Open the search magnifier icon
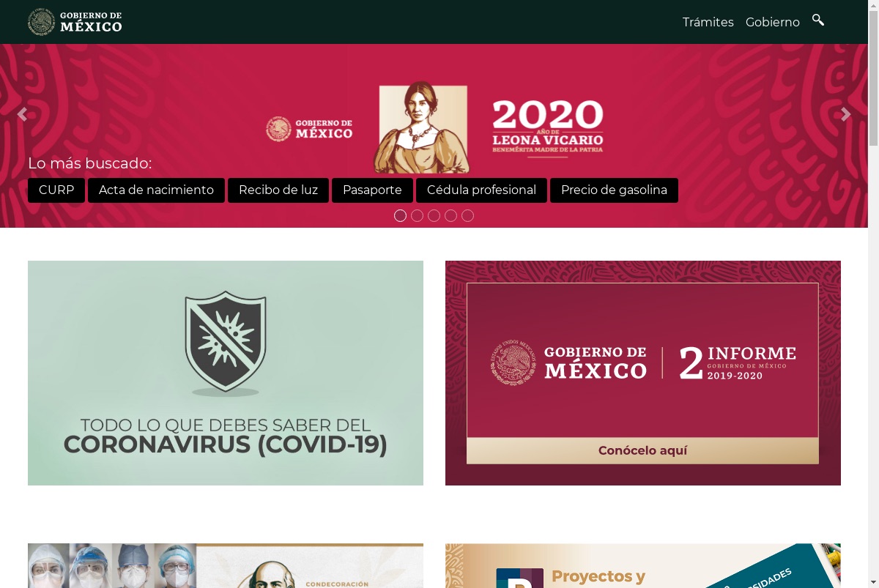The image size is (879, 588). click(818, 21)
